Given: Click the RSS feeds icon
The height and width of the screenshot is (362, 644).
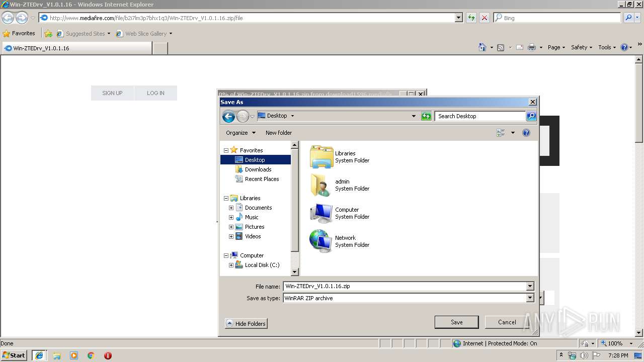Looking at the screenshot, I should coord(501,47).
